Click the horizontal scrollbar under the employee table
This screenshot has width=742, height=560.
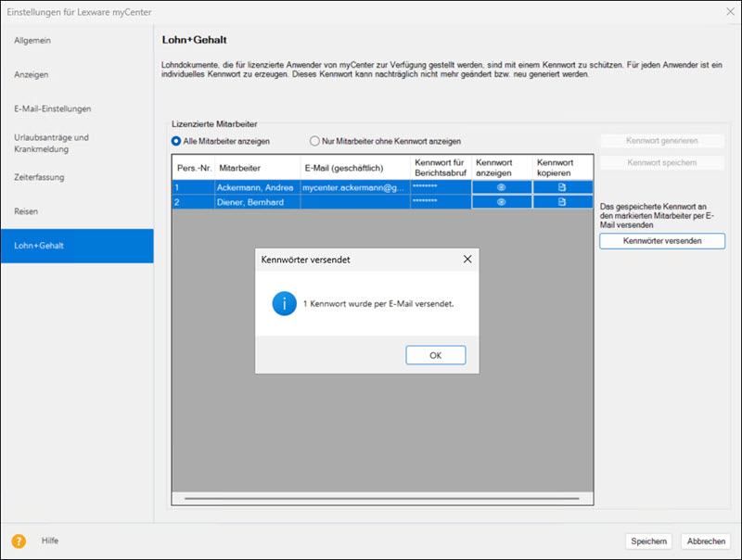[x=382, y=498]
